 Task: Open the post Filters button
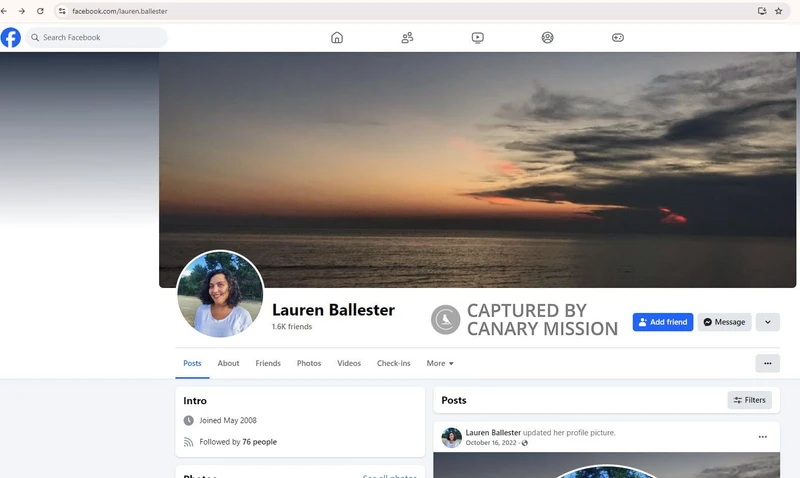[749, 400]
